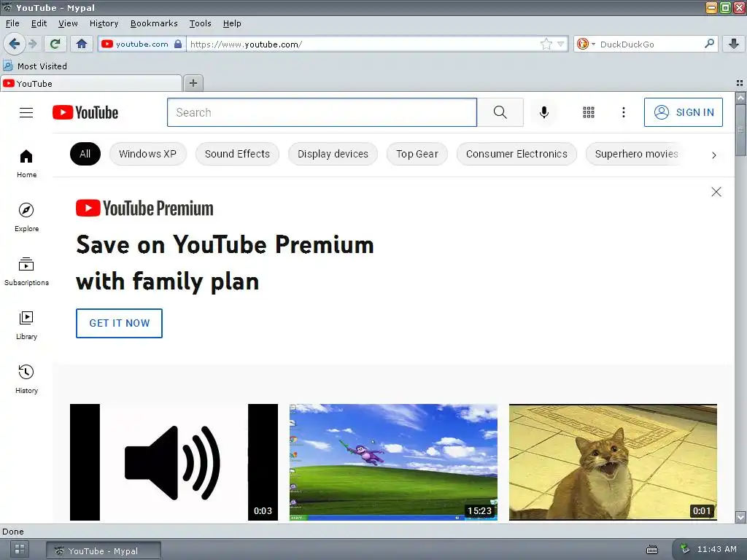Open the Most Visited bookmarks folder
This screenshot has width=747, height=560.
(35, 66)
